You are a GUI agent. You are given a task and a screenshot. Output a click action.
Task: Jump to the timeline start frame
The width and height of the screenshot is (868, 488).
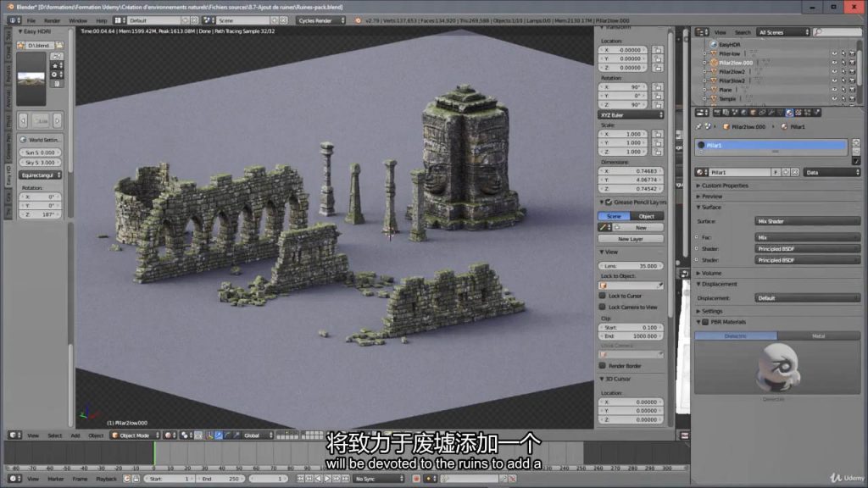(x=301, y=479)
